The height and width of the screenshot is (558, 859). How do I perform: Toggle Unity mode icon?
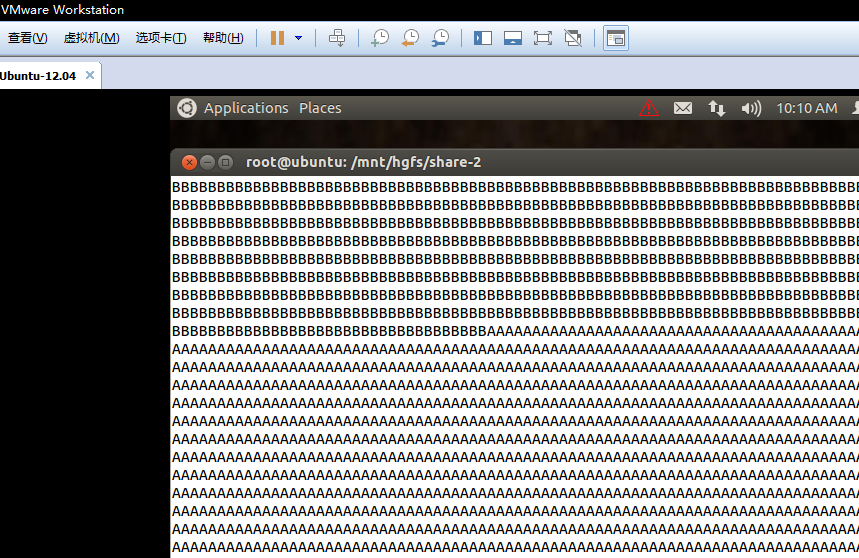point(573,38)
